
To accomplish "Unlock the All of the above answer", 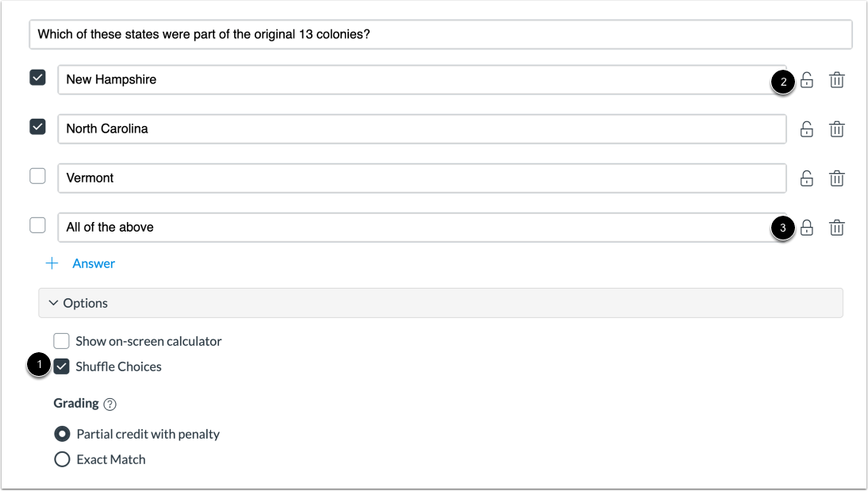I will point(806,228).
